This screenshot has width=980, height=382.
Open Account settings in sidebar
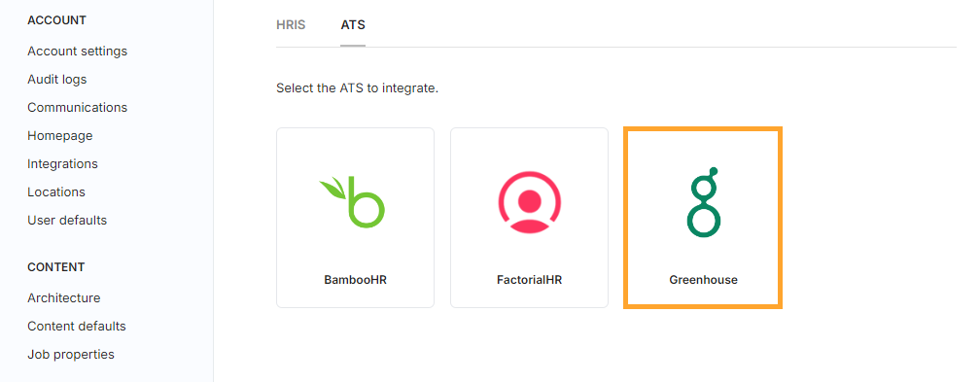coord(78,52)
